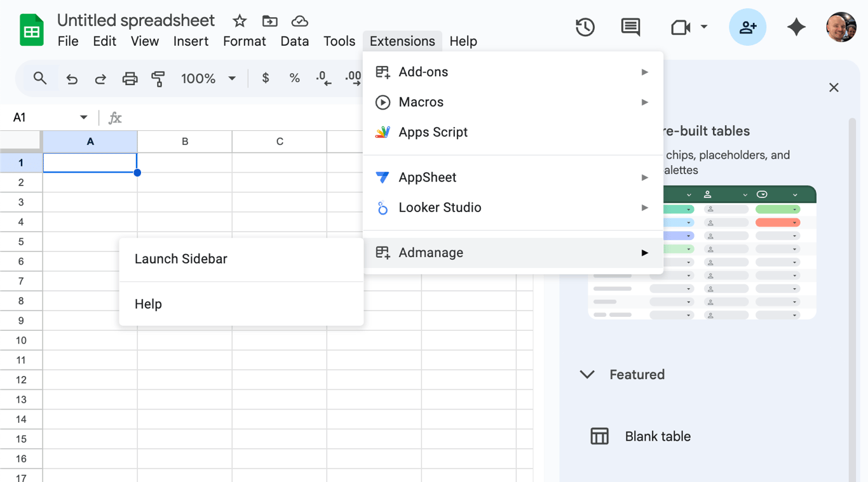Select Help in Admanage submenu
The image size is (868, 482).
241,304
